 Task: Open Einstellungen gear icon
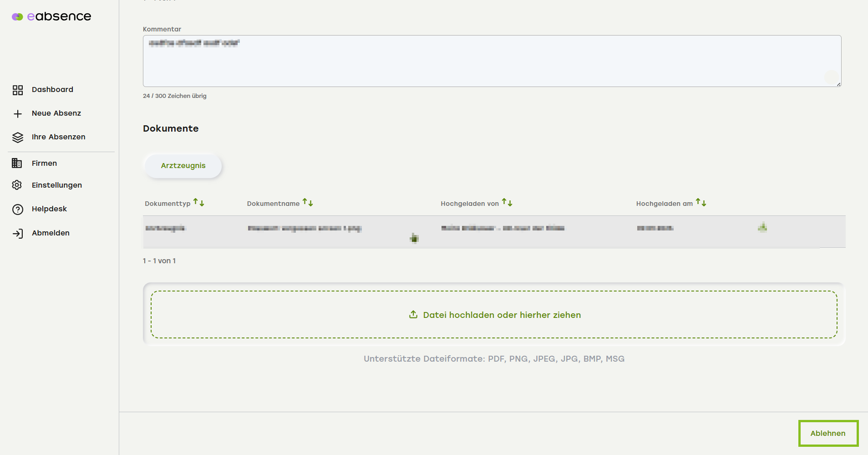click(17, 185)
